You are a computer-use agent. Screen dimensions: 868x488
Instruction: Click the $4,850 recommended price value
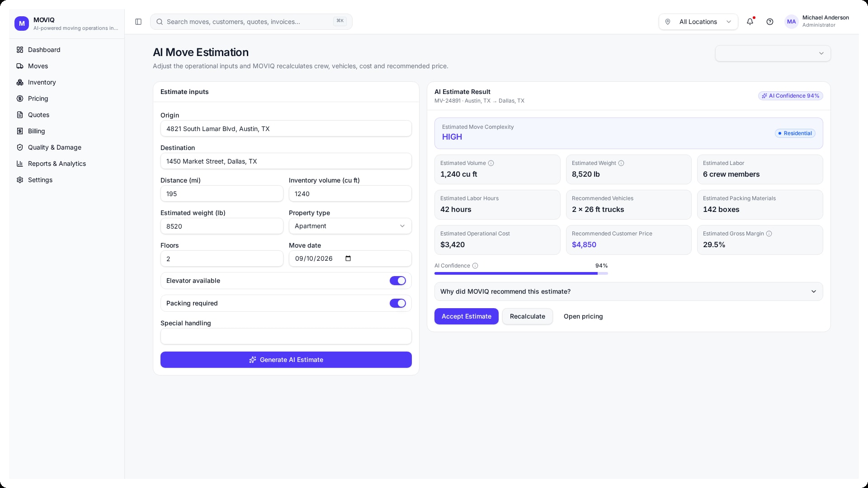584,244
